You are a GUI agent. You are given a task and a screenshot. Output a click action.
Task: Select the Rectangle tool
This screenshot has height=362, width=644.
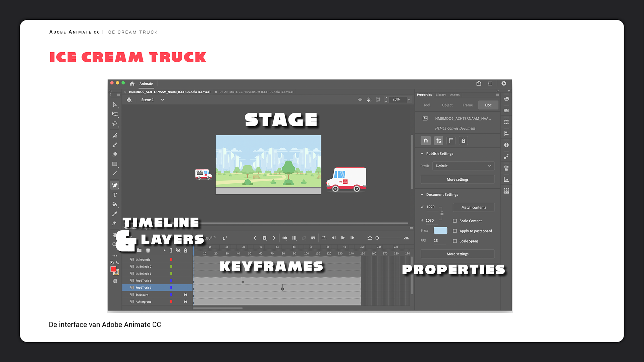[x=115, y=164]
